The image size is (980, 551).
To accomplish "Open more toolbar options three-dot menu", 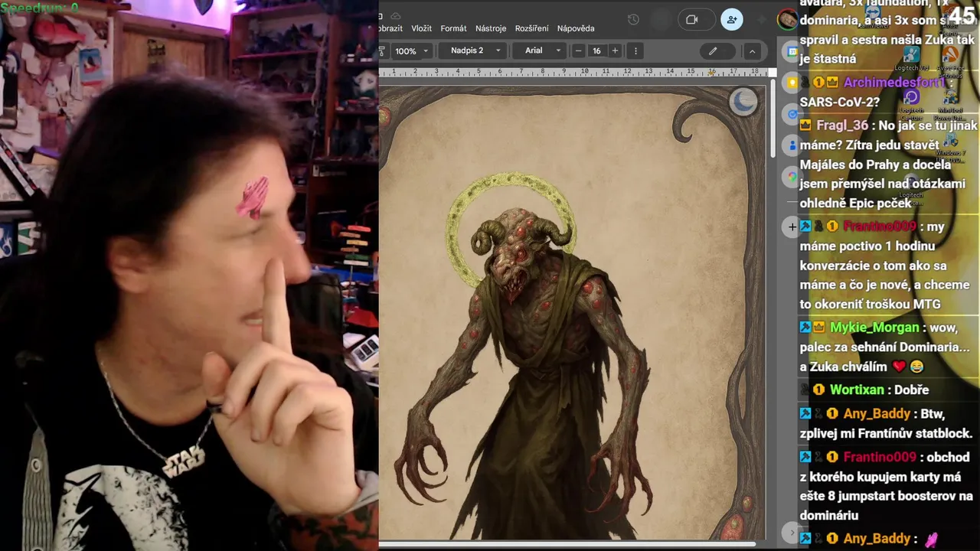I will pos(635,51).
